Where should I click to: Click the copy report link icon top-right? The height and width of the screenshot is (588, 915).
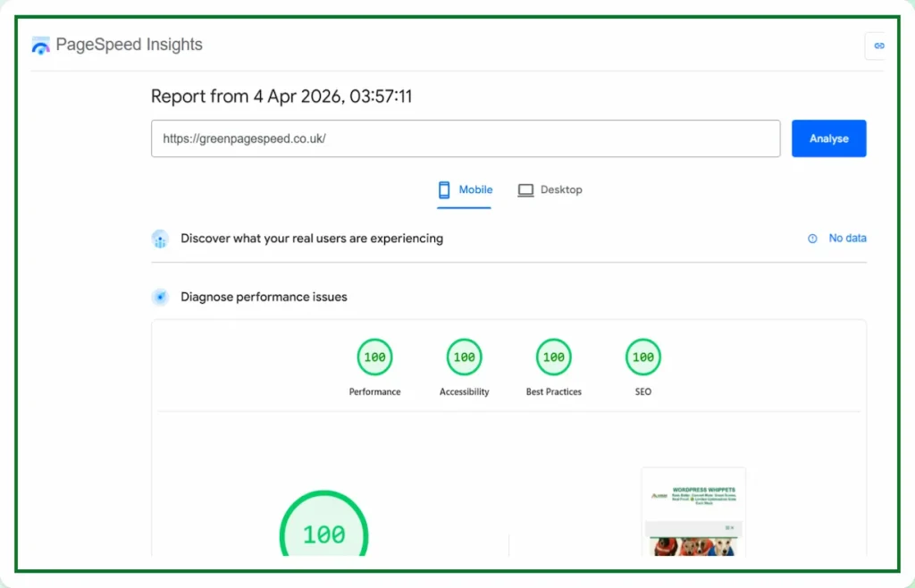point(877,45)
